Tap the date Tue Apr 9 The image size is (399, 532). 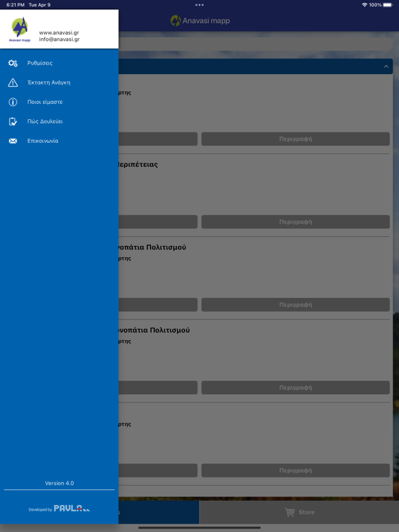coord(39,5)
